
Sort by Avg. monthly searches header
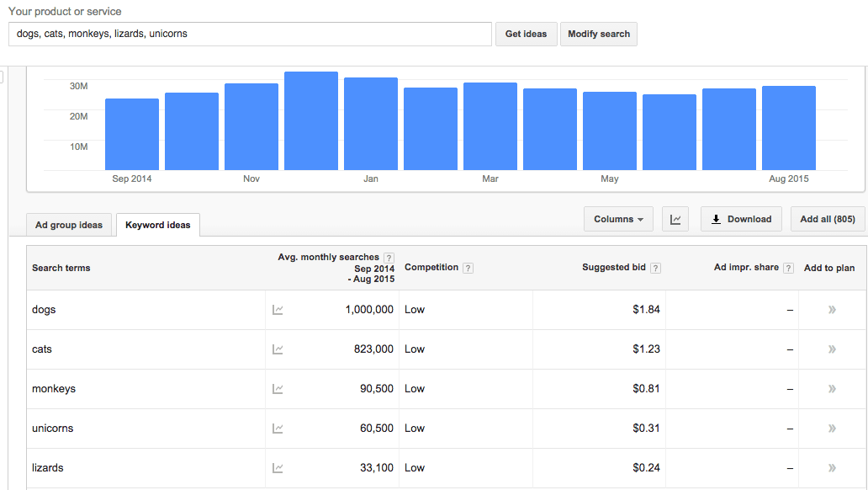329,257
